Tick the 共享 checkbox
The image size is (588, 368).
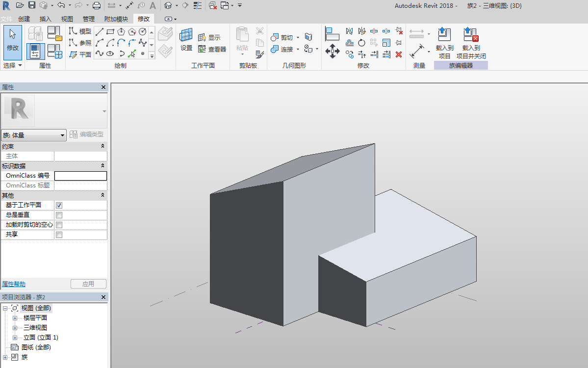click(59, 235)
